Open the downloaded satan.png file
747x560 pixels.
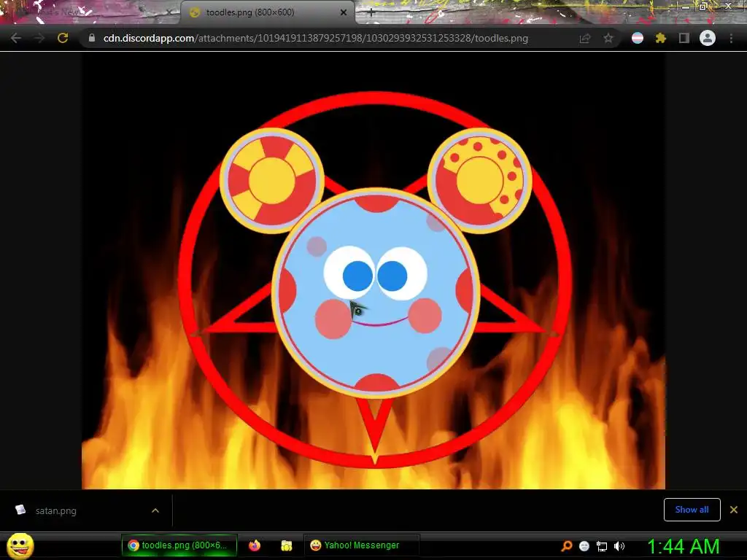point(55,510)
